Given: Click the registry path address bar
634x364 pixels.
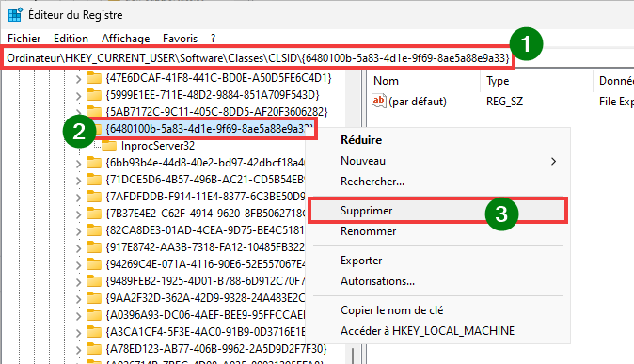Looking at the screenshot, I should tap(258, 57).
